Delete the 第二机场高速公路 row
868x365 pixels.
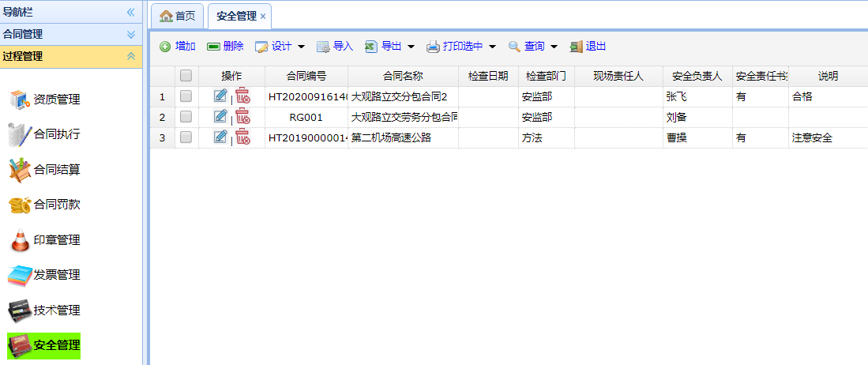tap(242, 137)
